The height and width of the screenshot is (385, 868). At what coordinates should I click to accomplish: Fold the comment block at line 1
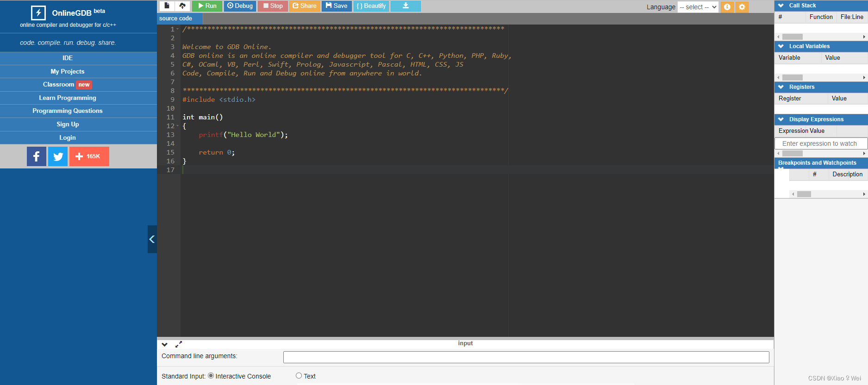coord(177,29)
